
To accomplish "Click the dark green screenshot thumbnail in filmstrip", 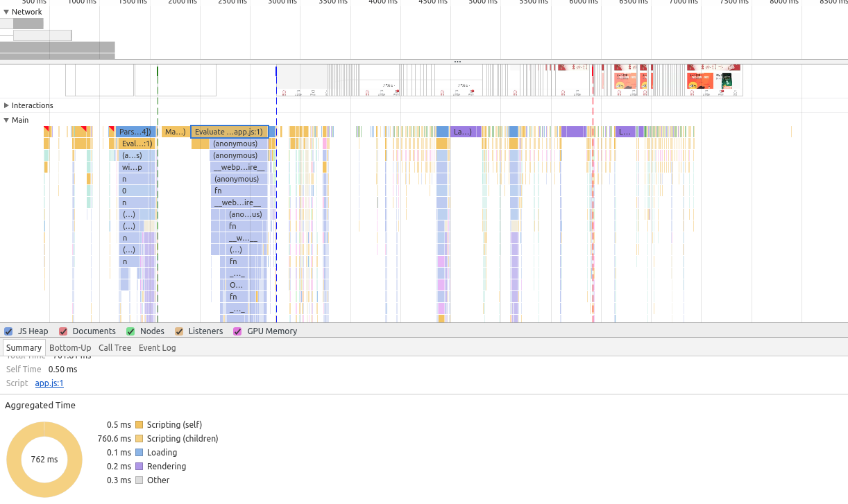I will coord(726,80).
